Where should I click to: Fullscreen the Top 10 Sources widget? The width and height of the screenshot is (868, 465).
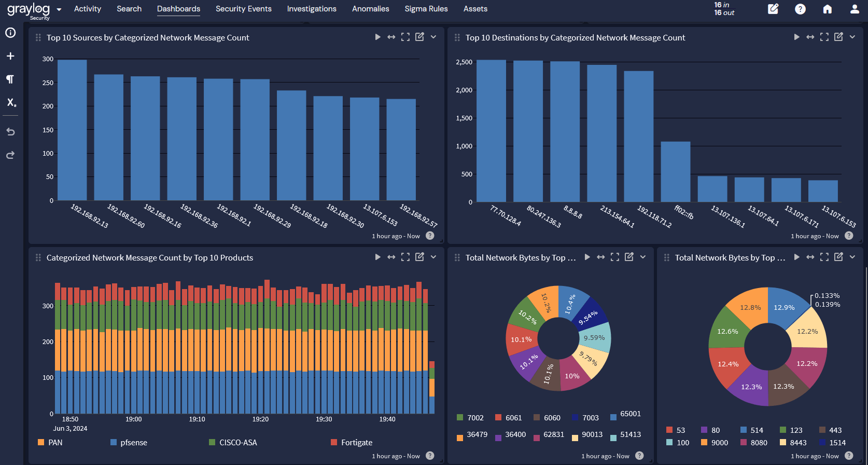click(x=405, y=37)
